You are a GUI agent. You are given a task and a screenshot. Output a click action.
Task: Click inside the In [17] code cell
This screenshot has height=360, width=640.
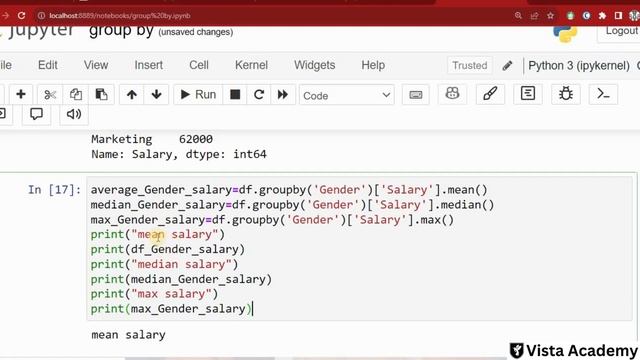tap(359, 249)
